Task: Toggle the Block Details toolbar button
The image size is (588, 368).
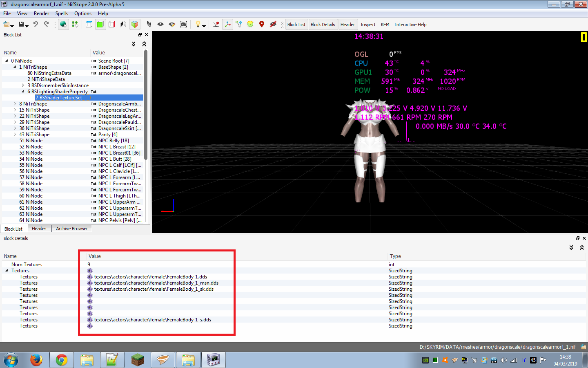Action: 323,25
